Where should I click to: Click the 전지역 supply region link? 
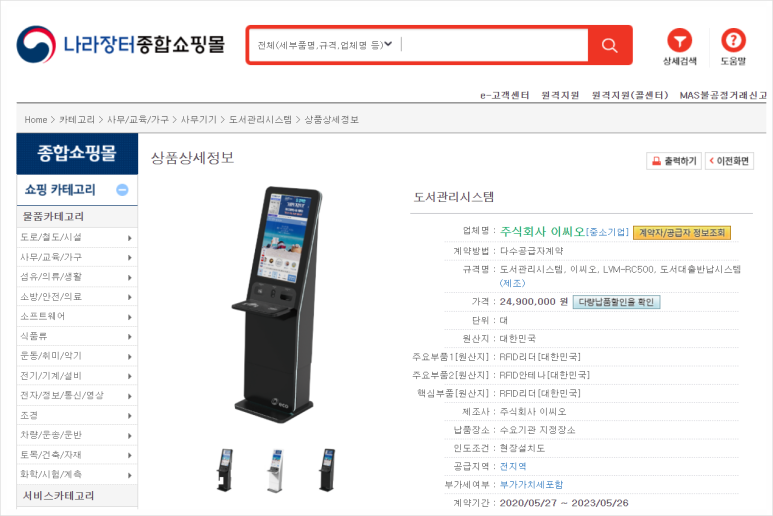[x=513, y=466]
